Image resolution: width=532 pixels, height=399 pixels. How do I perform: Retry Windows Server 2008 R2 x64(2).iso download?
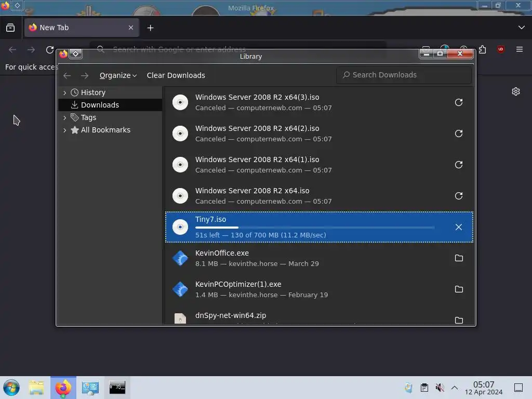[458, 134]
